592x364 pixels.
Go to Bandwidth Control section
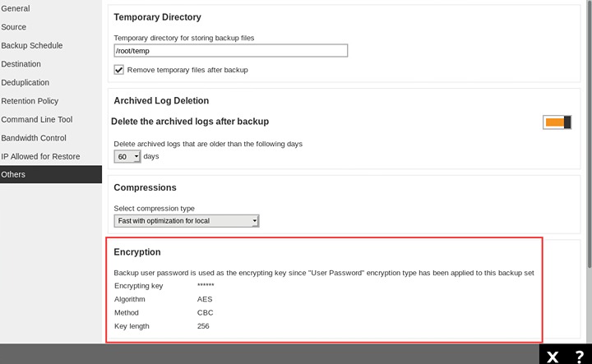(34, 138)
